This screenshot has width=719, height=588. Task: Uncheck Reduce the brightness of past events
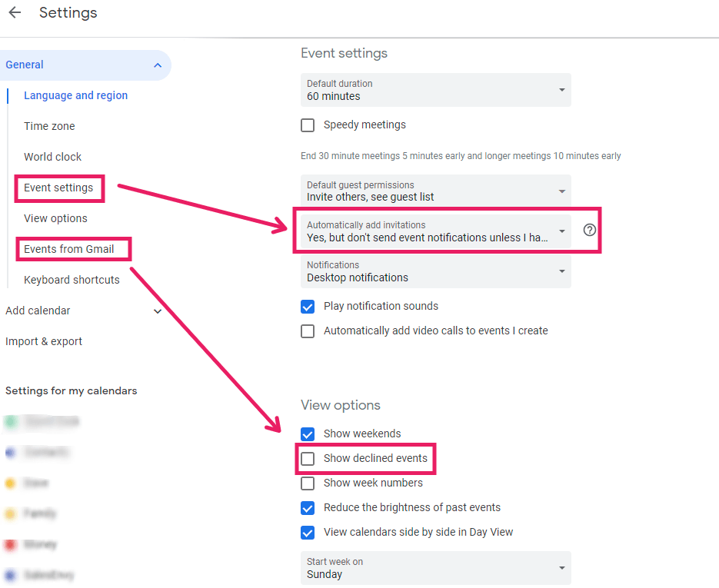click(308, 508)
